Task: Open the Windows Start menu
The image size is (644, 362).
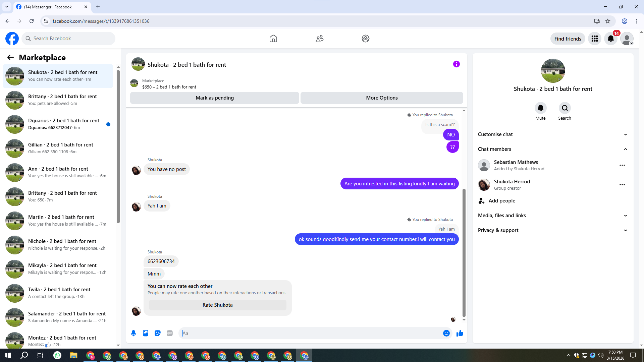Action: [8, 355]
